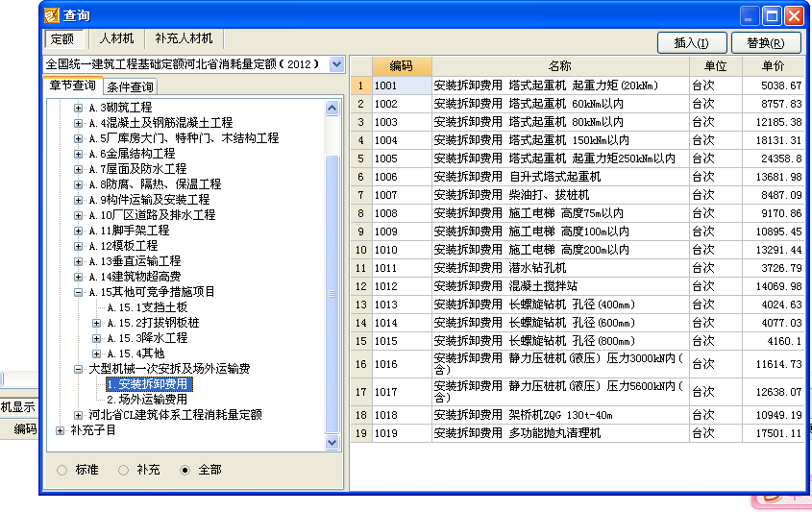The image size is (812, 512).
Task: Select code cell 1001
Action: pyautogui.click(x=402, y=85)
